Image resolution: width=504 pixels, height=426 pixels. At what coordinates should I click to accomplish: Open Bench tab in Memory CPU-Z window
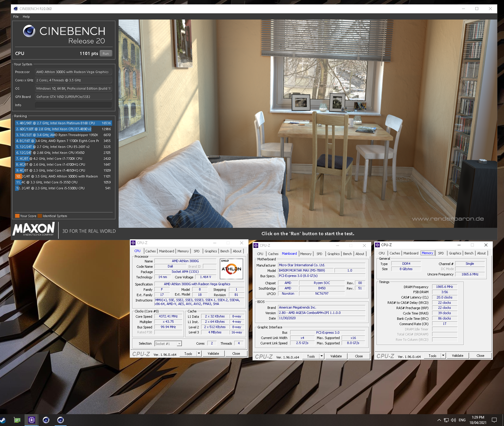click(x=469, y=253)
